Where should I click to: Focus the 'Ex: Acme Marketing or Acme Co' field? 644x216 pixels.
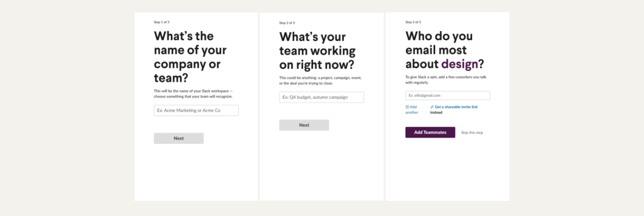[196, 110]
